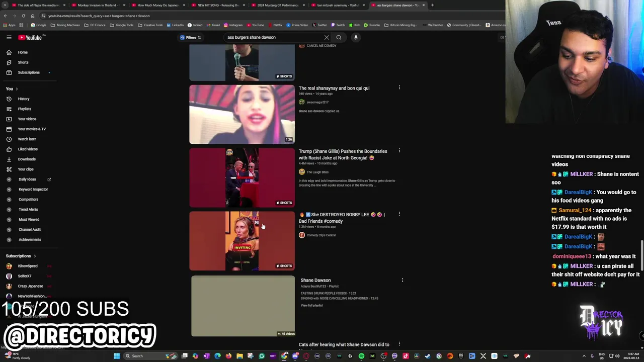Open more options for Cats video result
Image resolution: width=644 pixels, height=362 pixels.
click(399, 344)
